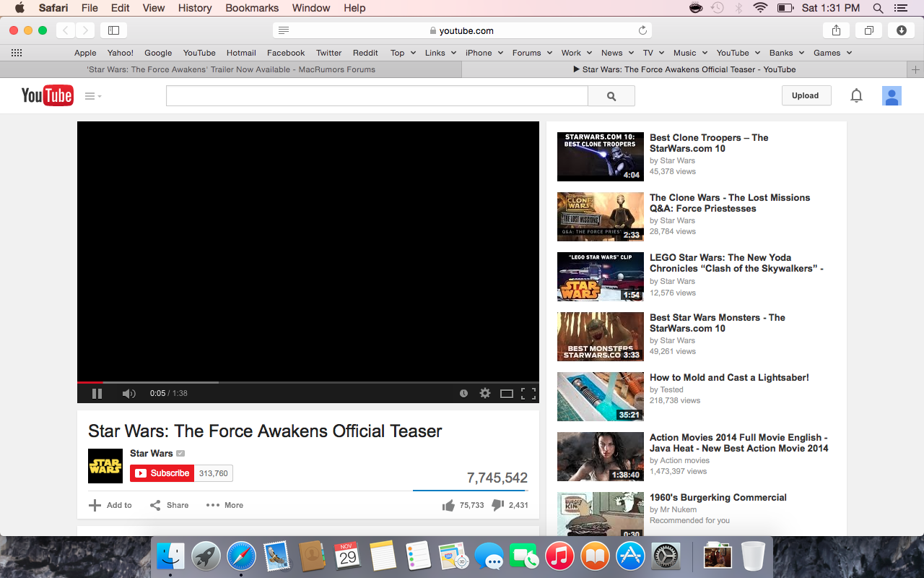
Task: Open Safari downloads icon
Action: (x=902, y=30)
